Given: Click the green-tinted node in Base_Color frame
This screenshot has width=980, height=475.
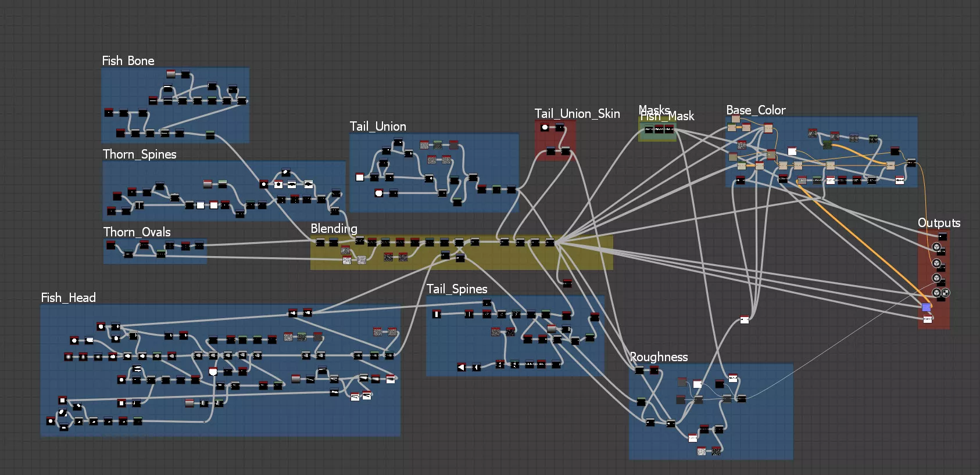Looking at the screenshot, I should (x=827, y=145).
